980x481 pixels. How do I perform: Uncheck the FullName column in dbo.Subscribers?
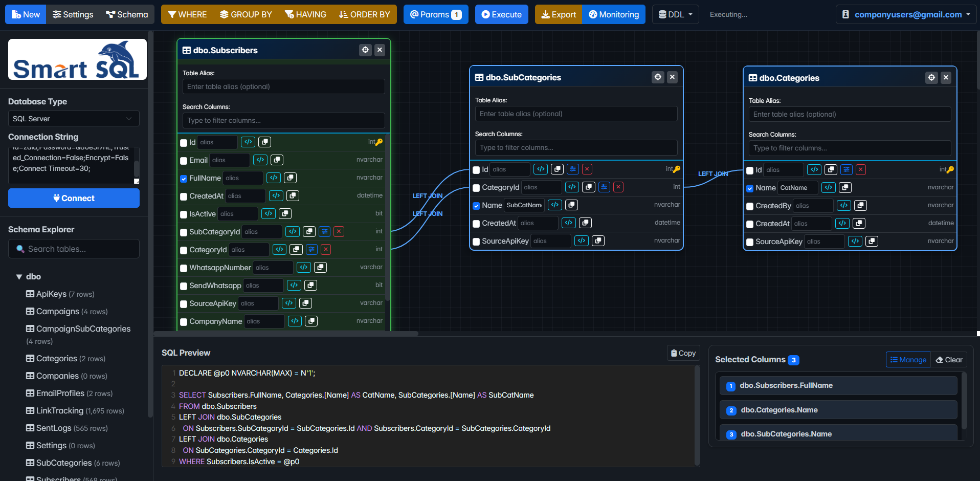coord(184,179)
